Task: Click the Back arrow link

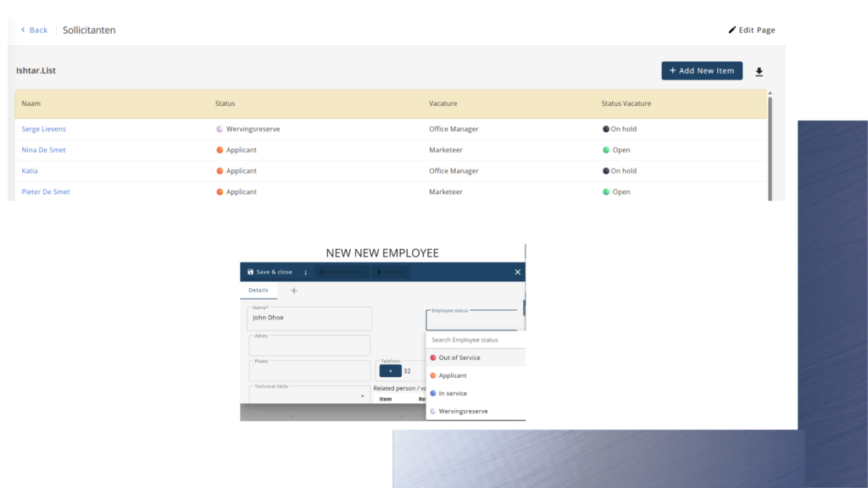Action: [x=34, y=30]
